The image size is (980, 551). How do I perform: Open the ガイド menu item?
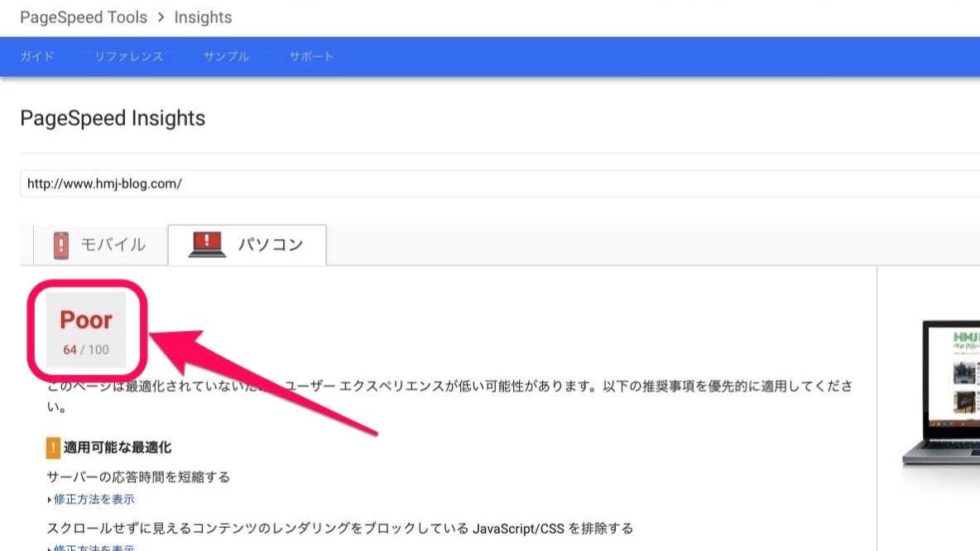pyautogui.click(x=37, y=56)
